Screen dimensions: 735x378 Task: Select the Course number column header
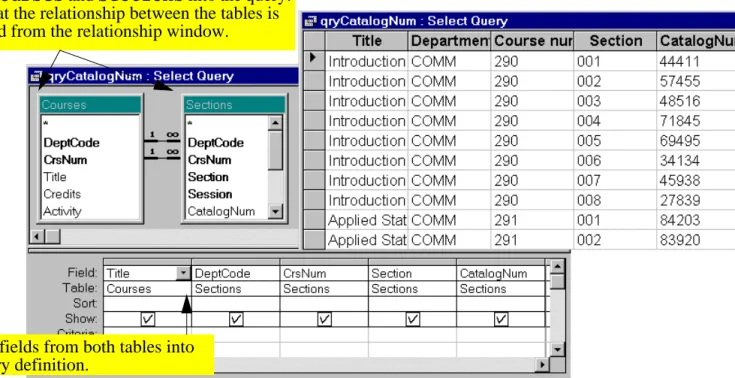click(x=532, y=41)
